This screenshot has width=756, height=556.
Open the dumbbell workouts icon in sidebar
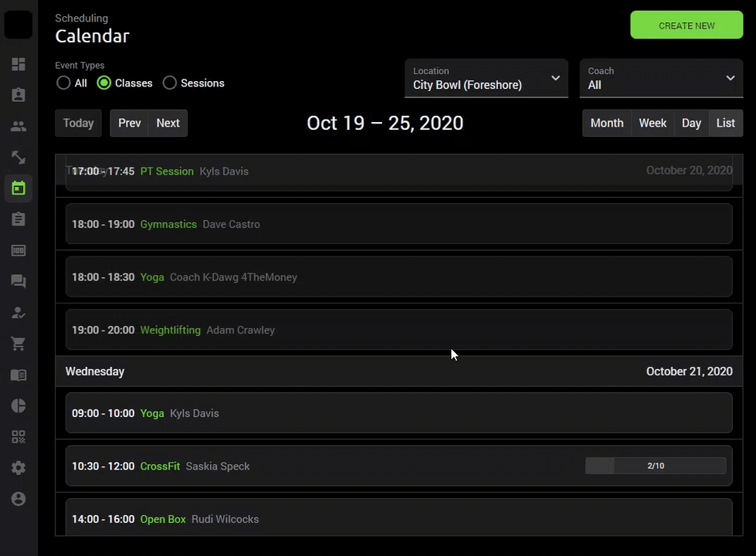19,158
